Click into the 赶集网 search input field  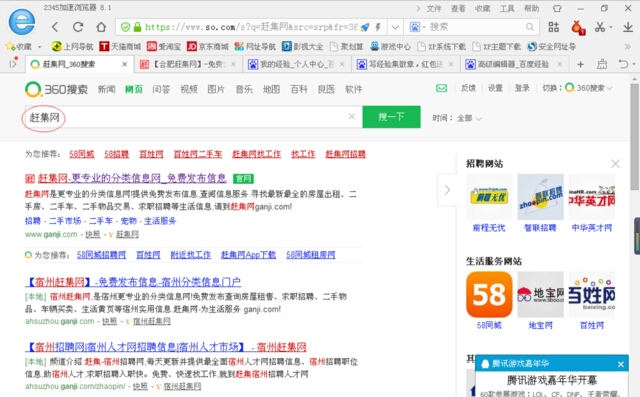point(193,117)
